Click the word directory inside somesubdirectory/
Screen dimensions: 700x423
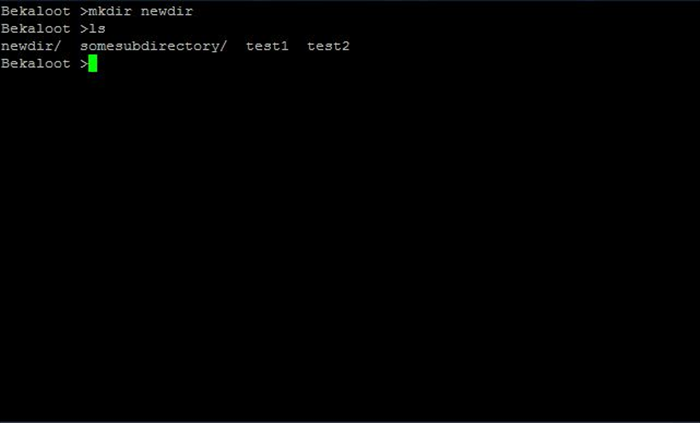(x=179, y=46)
